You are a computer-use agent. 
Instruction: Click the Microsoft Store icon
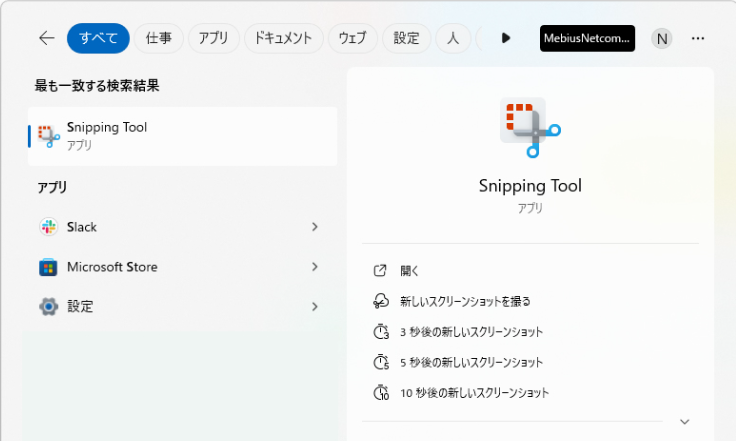coord(48,267)
